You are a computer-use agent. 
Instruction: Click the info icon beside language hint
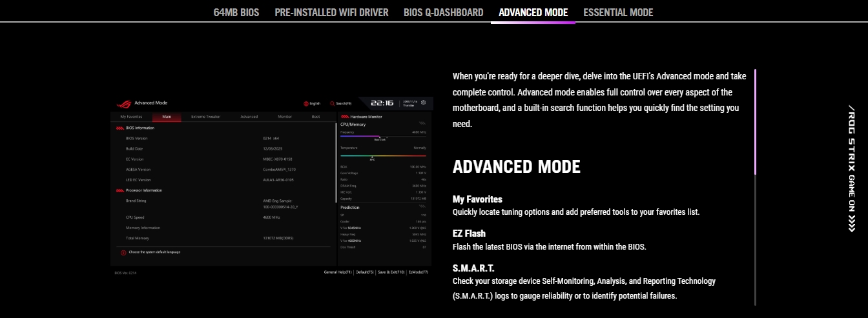123,252
